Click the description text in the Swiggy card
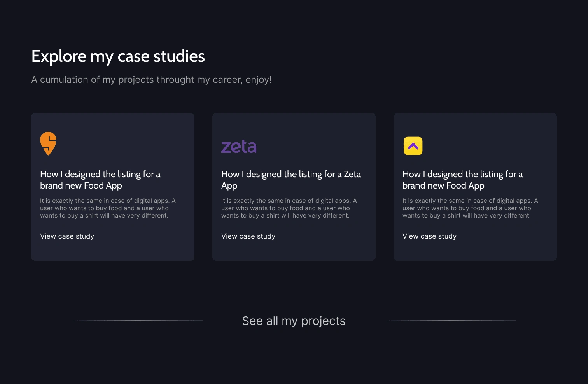This screenshot has width=588, height=384. (x=108, y=208)
